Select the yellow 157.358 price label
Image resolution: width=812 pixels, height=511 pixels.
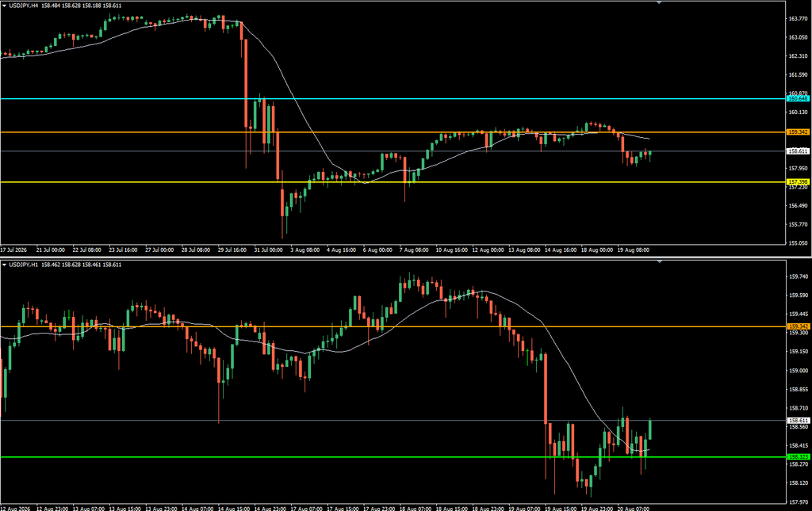pos(798,182)
